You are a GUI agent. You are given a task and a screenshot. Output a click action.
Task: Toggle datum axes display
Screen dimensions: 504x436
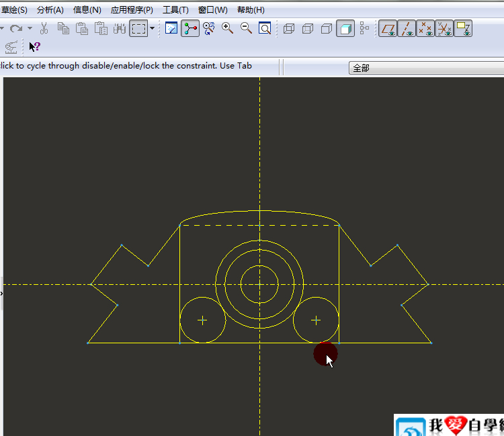[x=407, y=29]
